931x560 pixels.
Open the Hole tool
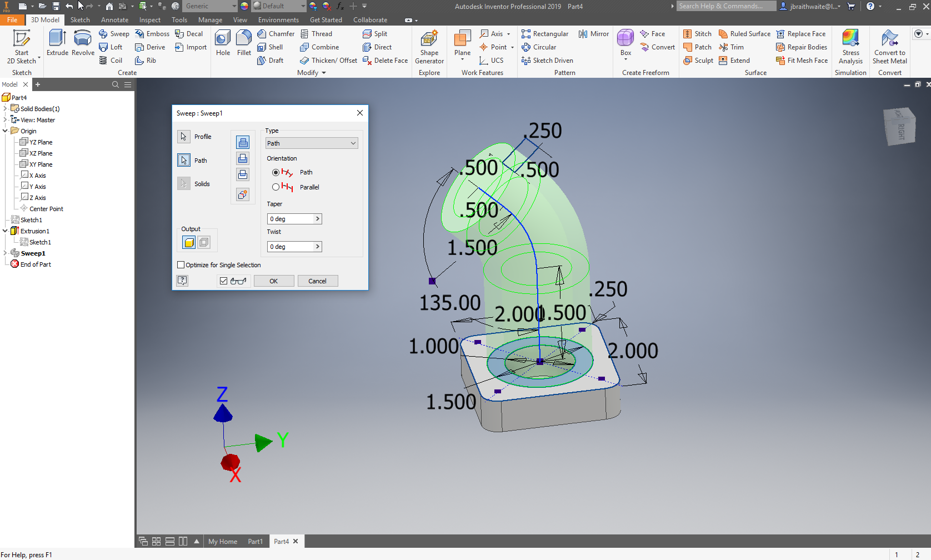click(223, 43)
